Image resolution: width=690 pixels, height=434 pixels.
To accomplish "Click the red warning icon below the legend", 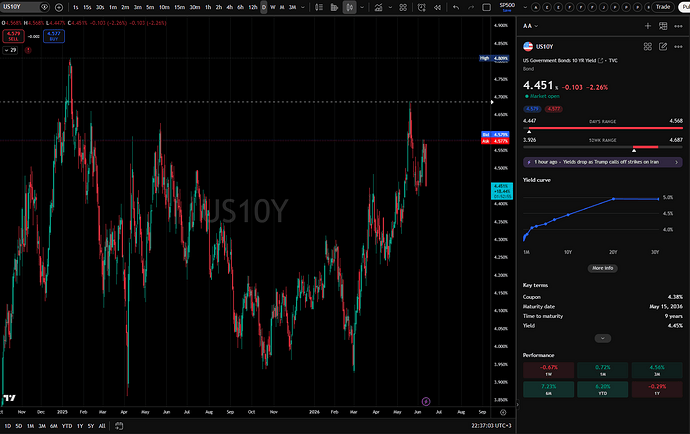I will pos(28,50).
